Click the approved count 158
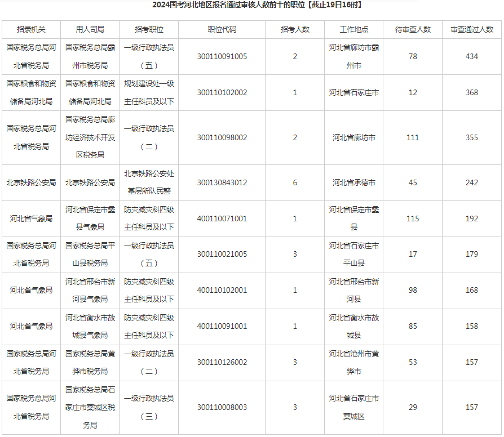 tap(471, 326)
